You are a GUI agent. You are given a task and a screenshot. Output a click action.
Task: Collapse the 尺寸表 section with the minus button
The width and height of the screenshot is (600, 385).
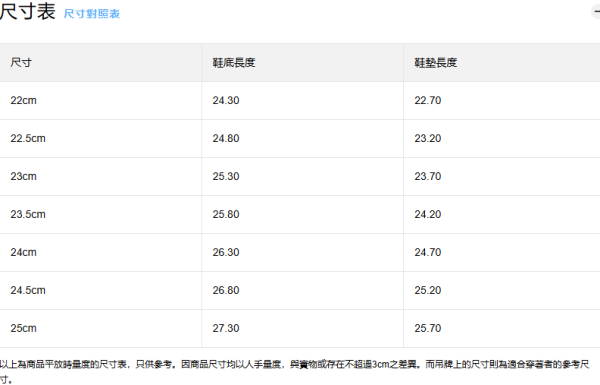pyautogui.click(x=596, y=12)
